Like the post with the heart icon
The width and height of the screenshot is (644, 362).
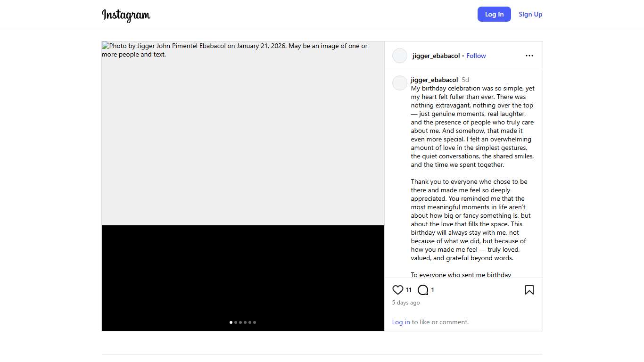pos(398,290)
